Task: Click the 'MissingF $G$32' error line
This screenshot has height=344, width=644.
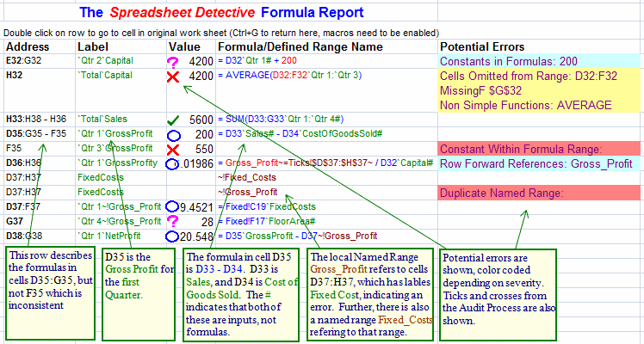Action: click(x=481, y=90)
